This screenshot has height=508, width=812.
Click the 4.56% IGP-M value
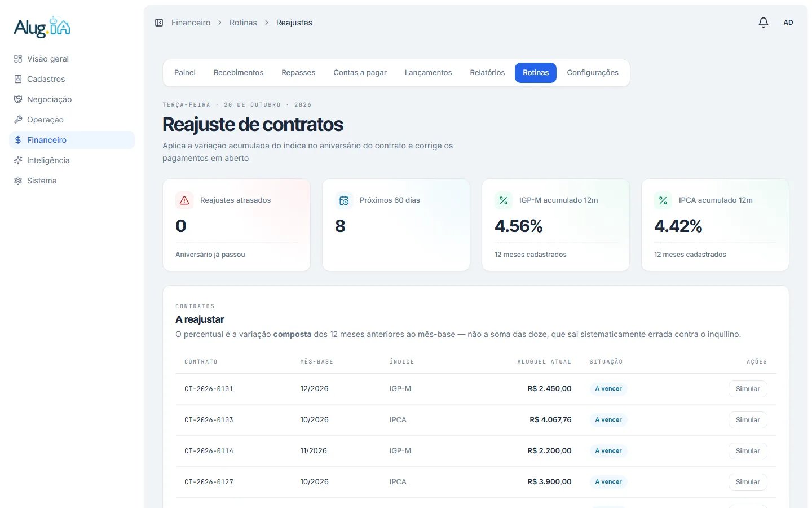(519, 226)
